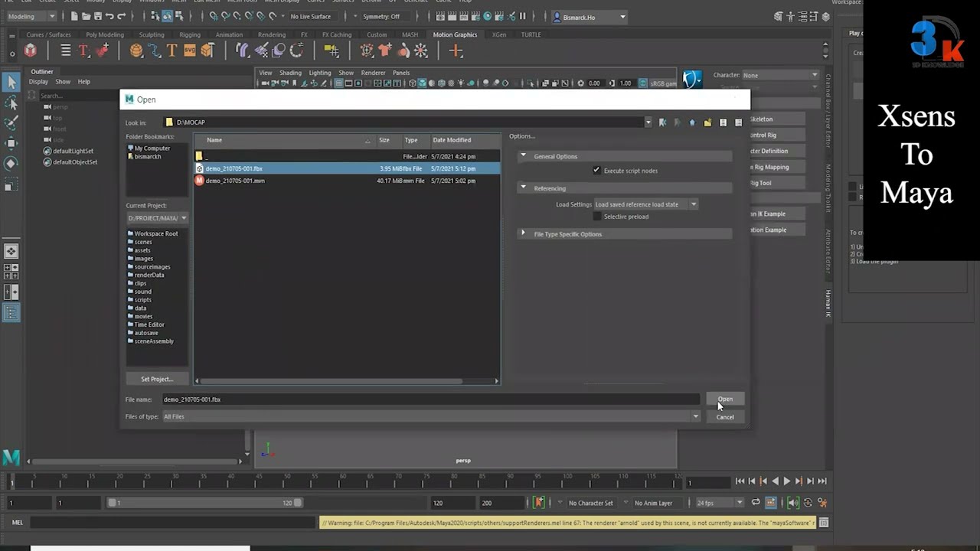Switch to the Rigging shelf tab
The image size is (980, 551).
190,34
